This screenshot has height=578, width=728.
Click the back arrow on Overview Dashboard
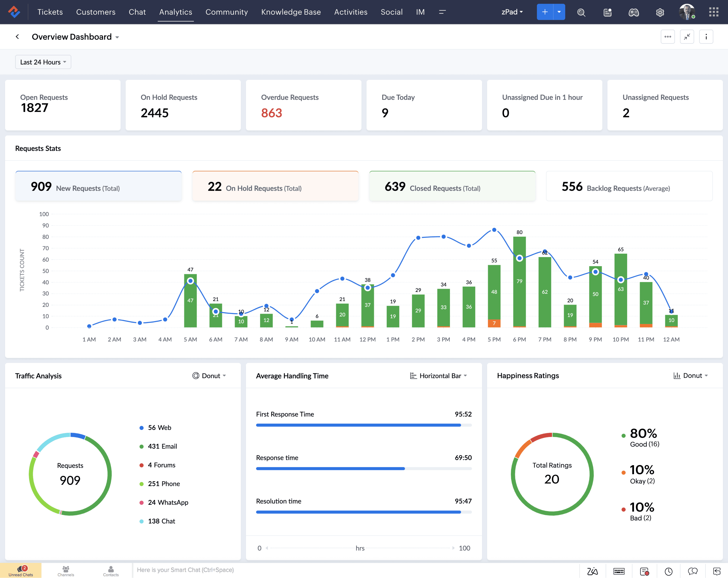pyautogui.click(x=17, y=37)
